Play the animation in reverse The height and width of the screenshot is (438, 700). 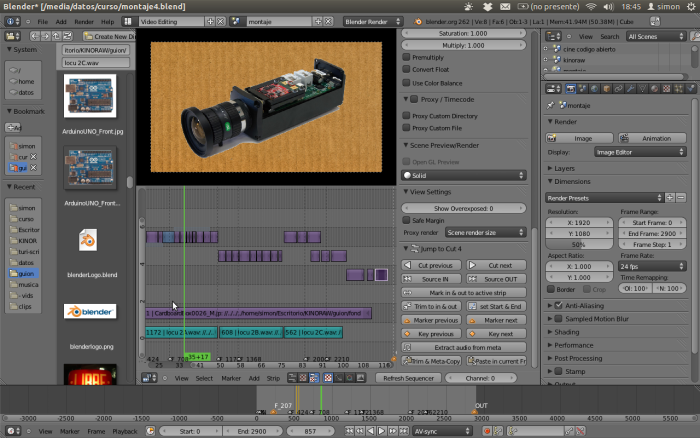coord(371,431)
